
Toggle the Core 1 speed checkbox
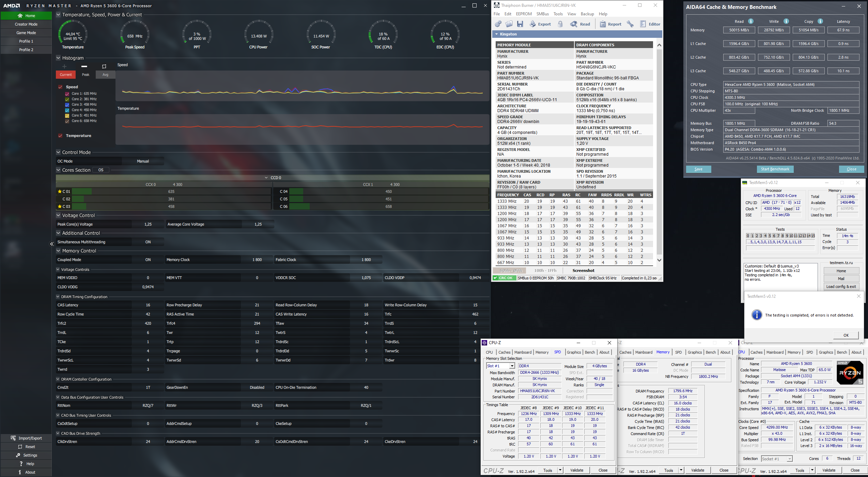(x=67, y=93)
